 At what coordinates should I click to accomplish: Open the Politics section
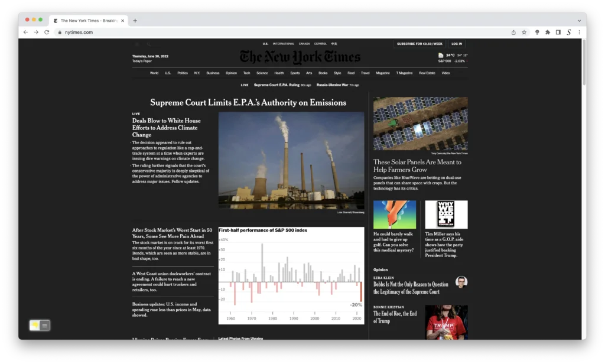(x=183, y=73)
